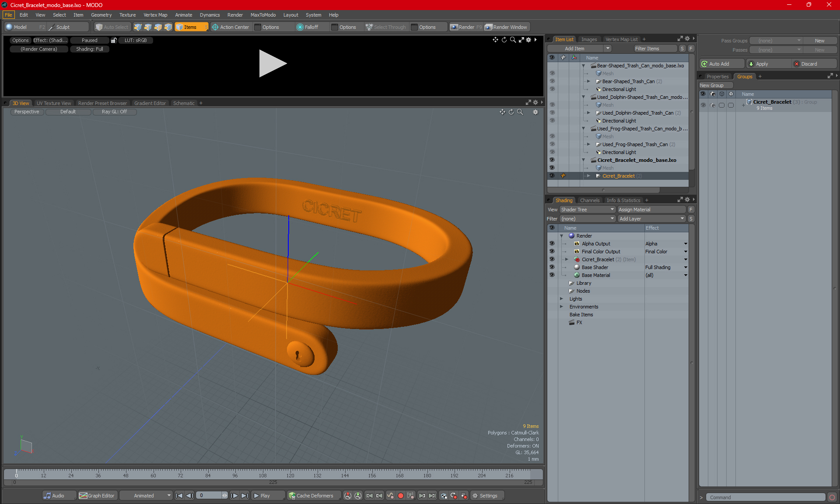Open Full Shading effect dropdown

tap(686, 267)
